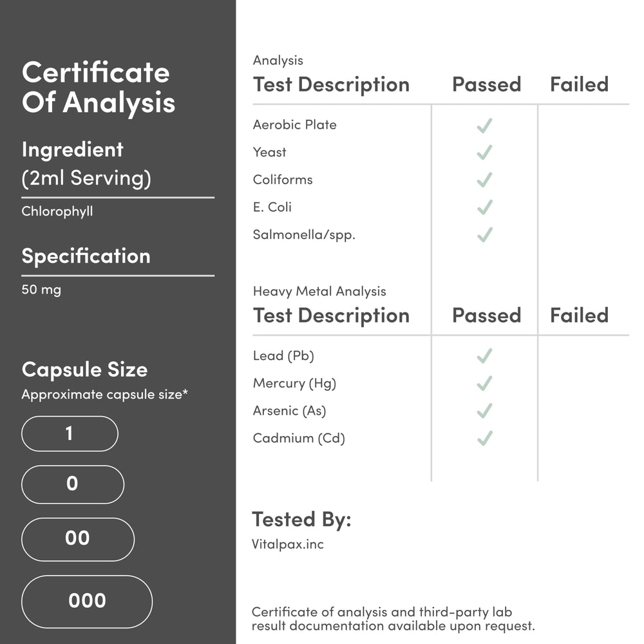Click the third-party lab documentation note

pyautogui.click(x=393, y=619)
